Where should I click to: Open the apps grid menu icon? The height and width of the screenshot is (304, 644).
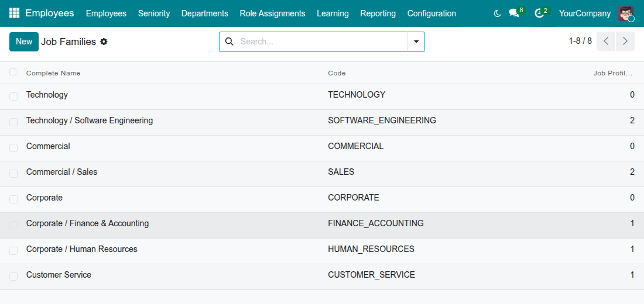click(14, 13)
